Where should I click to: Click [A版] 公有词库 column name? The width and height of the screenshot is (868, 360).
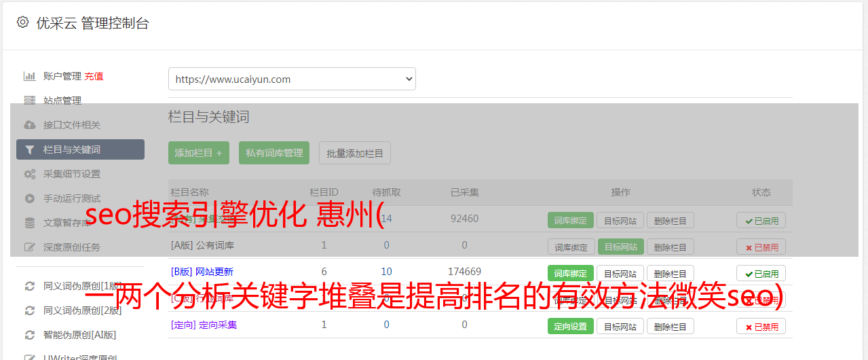point(202,245)
